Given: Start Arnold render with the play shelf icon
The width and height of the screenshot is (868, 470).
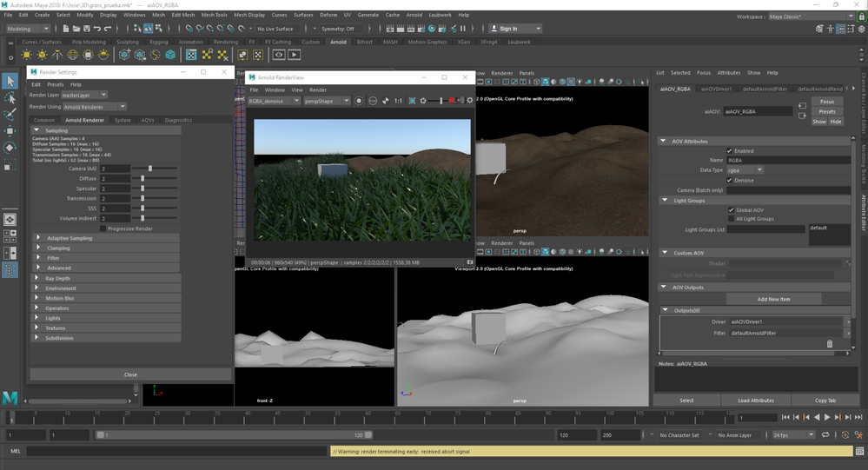Looking at the screenshot, I should (294, 54).
